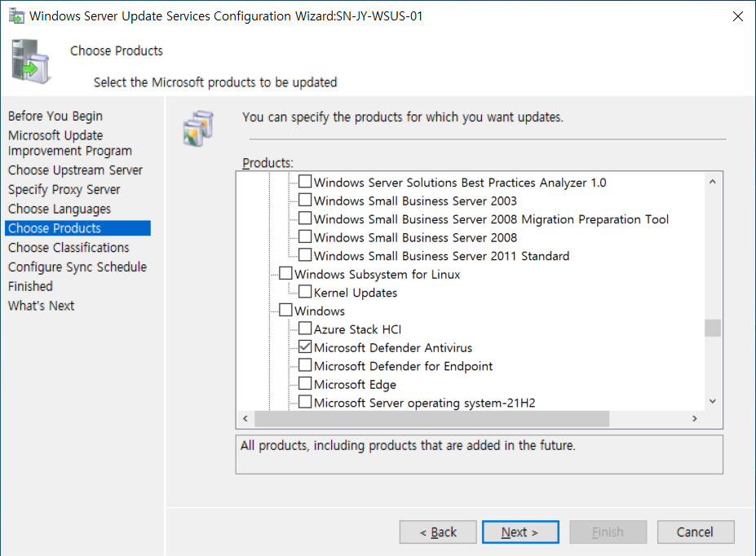Tick the Kernel Updates checkbox

[x=305, y=292]
